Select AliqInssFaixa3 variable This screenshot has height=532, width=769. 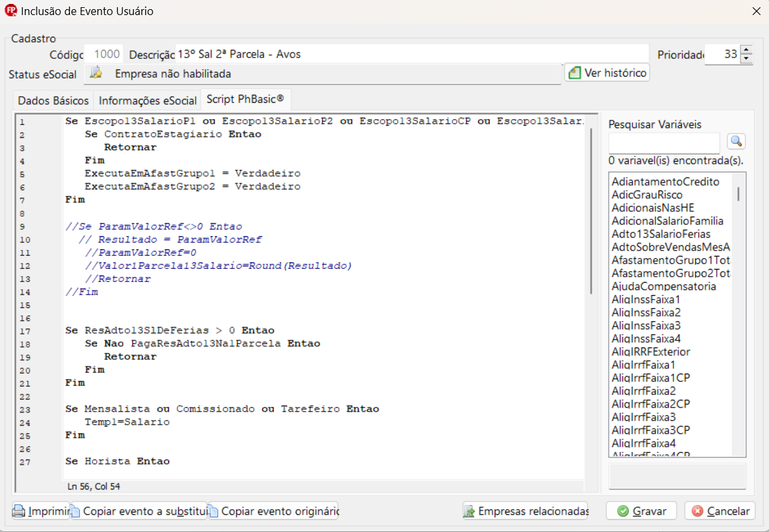tap(646, 326)
